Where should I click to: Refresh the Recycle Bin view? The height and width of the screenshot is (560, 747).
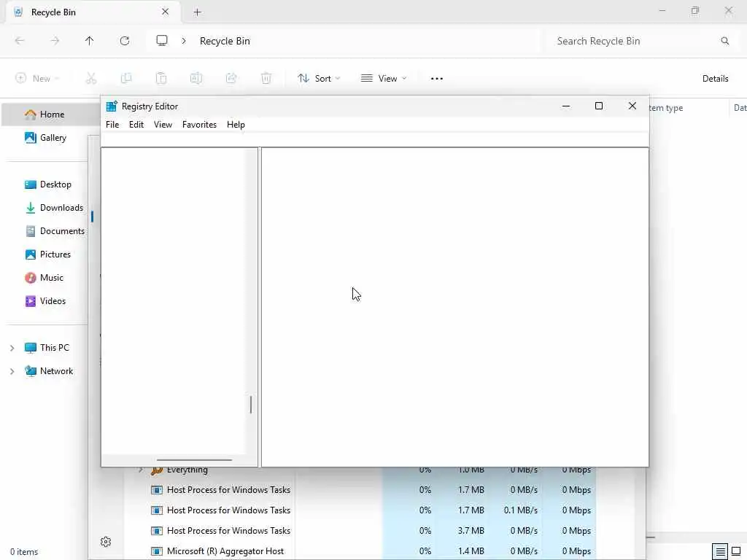click(x=125, y=41)
